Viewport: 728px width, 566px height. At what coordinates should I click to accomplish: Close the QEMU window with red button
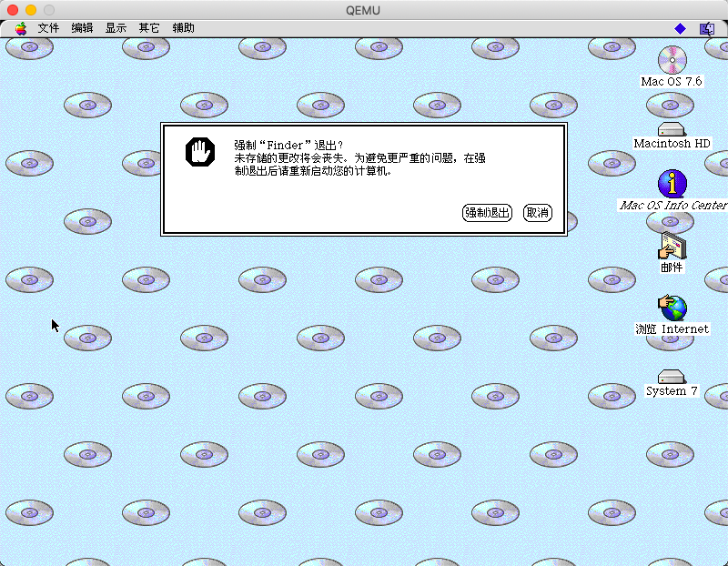13,10
